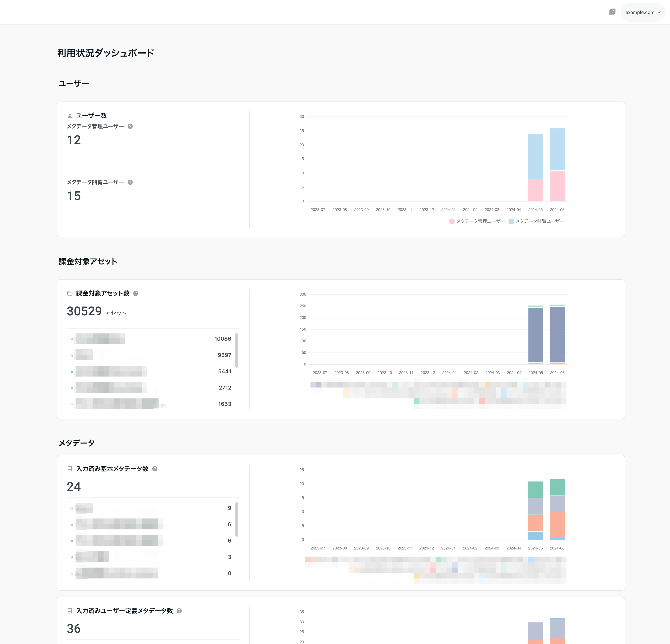The height and width of the screenshot is (644, 670).
Task: Select the metadata row with value 3
Action: (151, 557)
